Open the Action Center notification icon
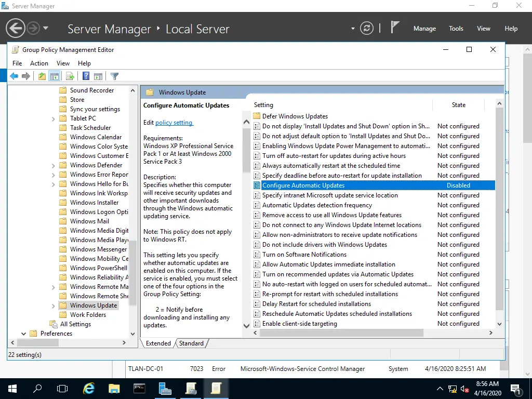Viewport: 532px width, 399px height. pos(515,389)
